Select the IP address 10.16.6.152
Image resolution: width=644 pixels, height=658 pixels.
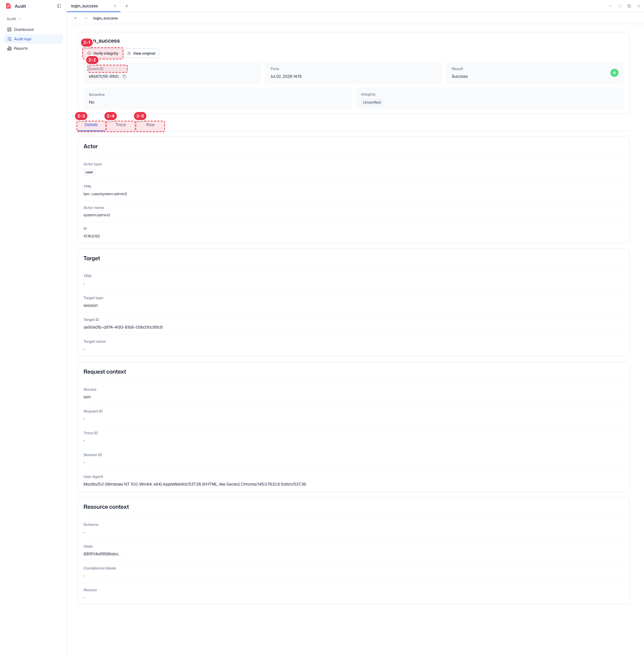pyautogui.click(x=92, y=236)
